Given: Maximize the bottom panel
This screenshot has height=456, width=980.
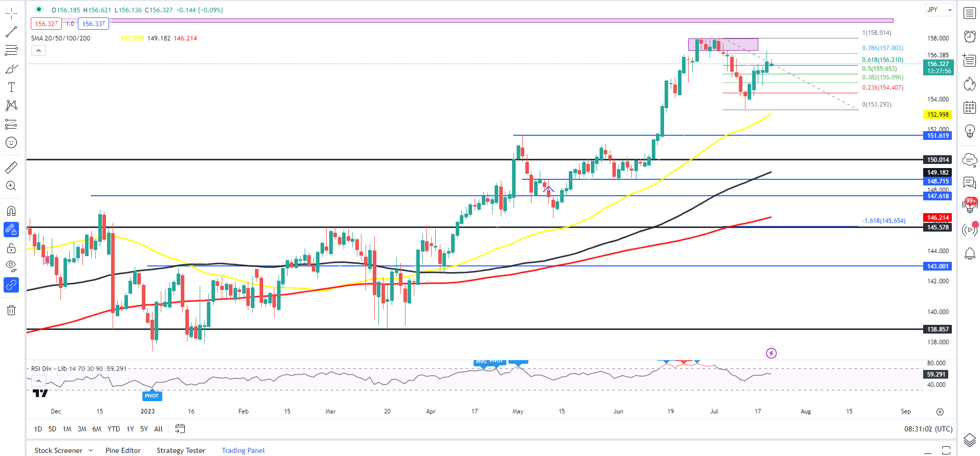Looking at the screenshot, I should coord(946,450).
